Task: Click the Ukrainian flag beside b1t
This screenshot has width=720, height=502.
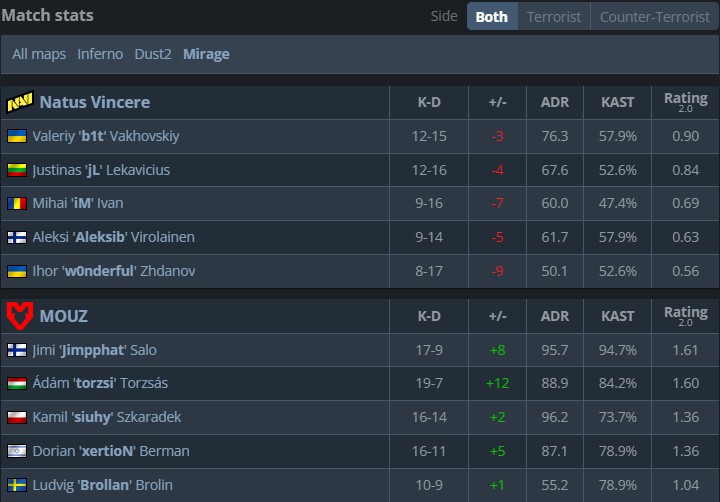Action: (17, 136)
